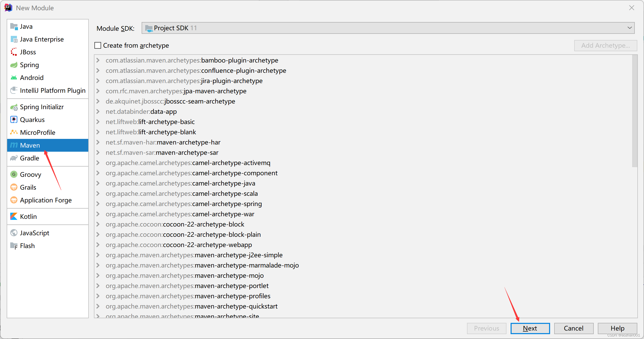The image size is (644, 339).
Task: Select the Android robot icon
Action: coord(14,78)
